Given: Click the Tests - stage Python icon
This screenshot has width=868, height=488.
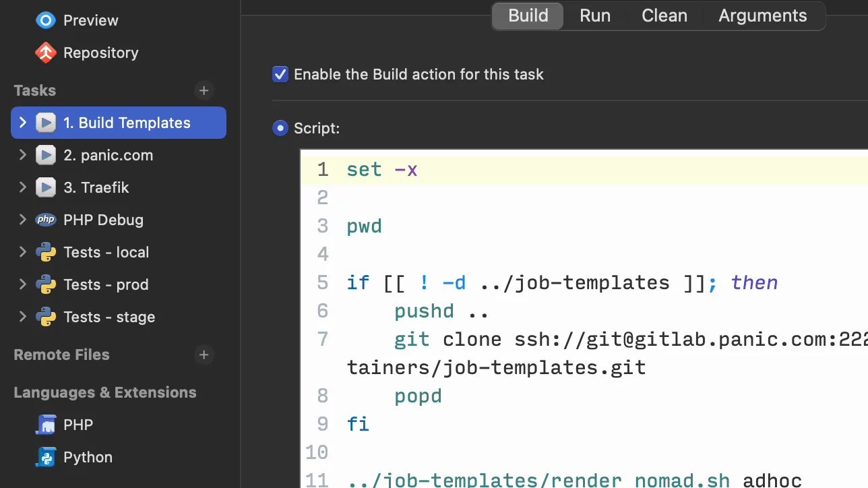Looking at the screenshot, I should 46,317.
